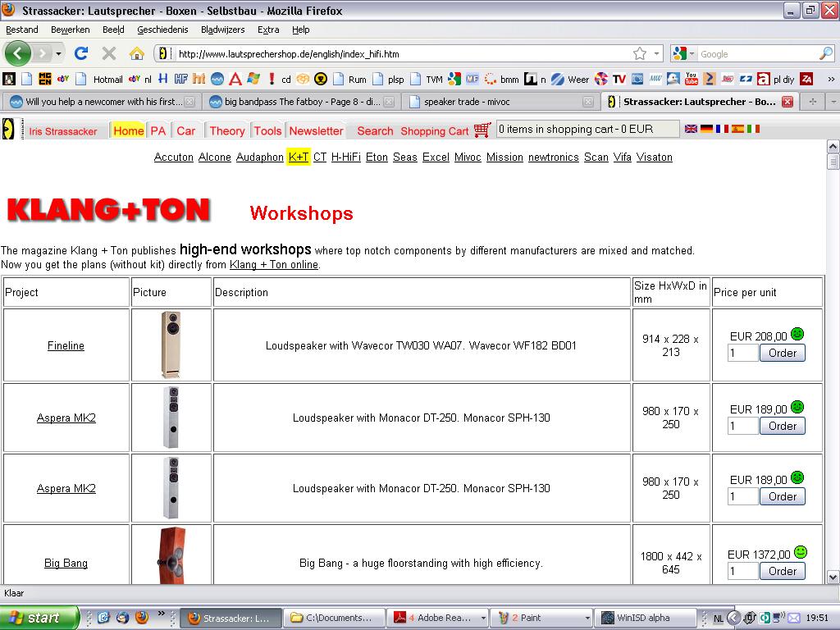Viewport: 840px width, 630px height.
Task: Open the red exclamation cd bookmark
Action: click(x=279, y=80)
